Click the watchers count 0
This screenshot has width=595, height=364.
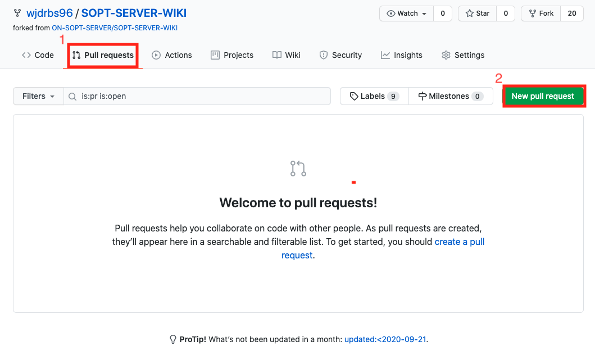click(x=442, y=13)
